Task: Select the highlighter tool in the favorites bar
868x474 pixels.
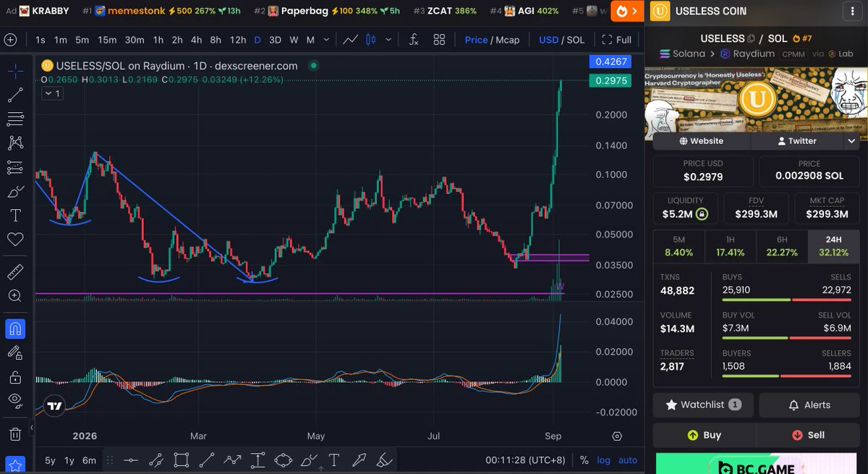Action: (x=385, y=460)
